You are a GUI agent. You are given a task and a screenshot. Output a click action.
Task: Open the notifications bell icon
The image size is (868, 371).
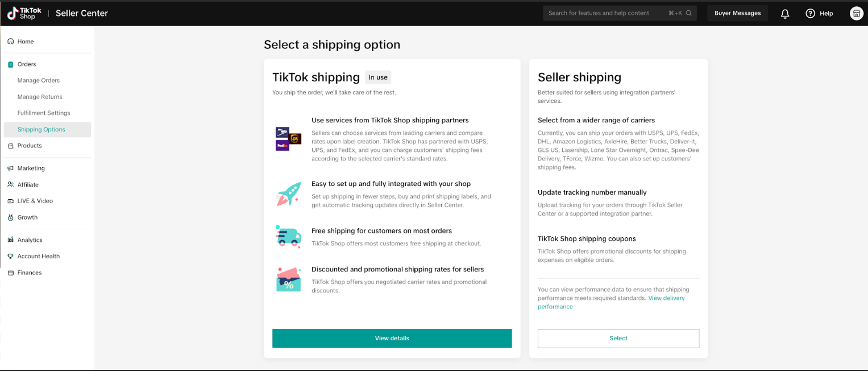[785, 13]
